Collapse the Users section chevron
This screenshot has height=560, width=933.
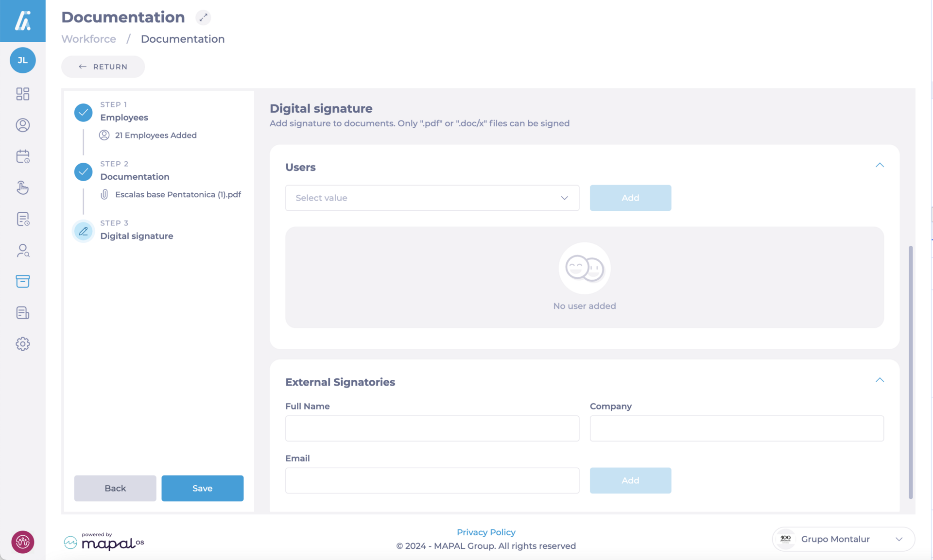click(x=880, y=165)
